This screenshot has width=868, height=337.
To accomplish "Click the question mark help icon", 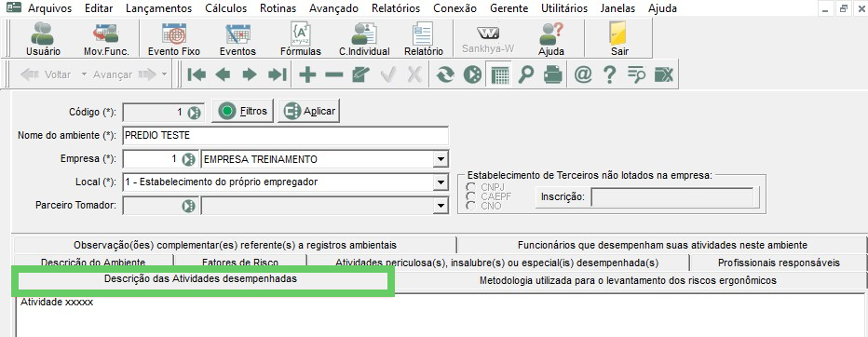I will coord(609,74).
